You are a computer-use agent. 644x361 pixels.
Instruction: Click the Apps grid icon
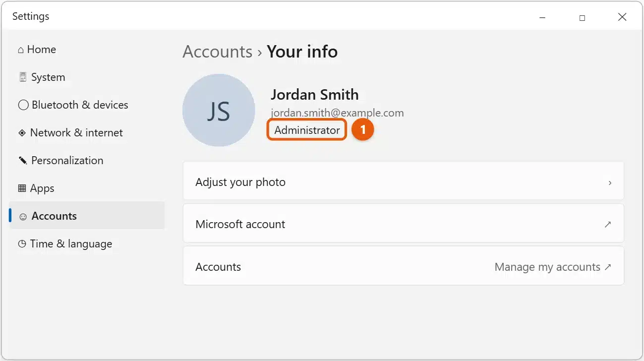click(x=22, y=188)
